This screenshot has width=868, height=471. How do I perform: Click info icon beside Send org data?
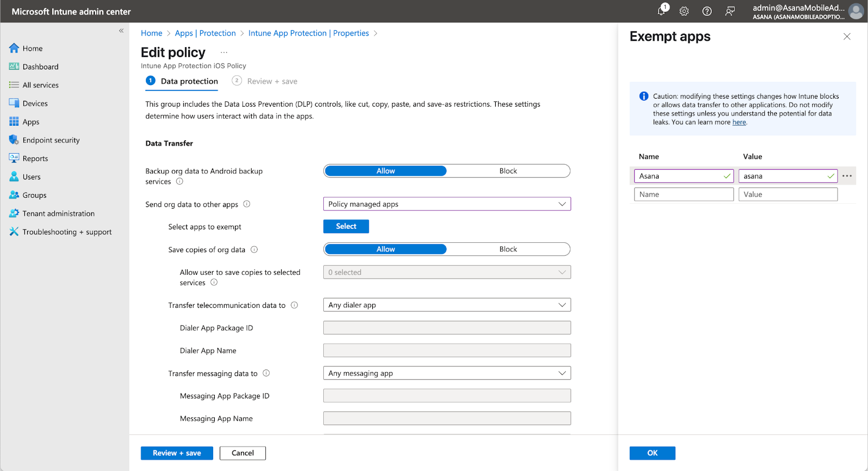[x=247, y=204]
